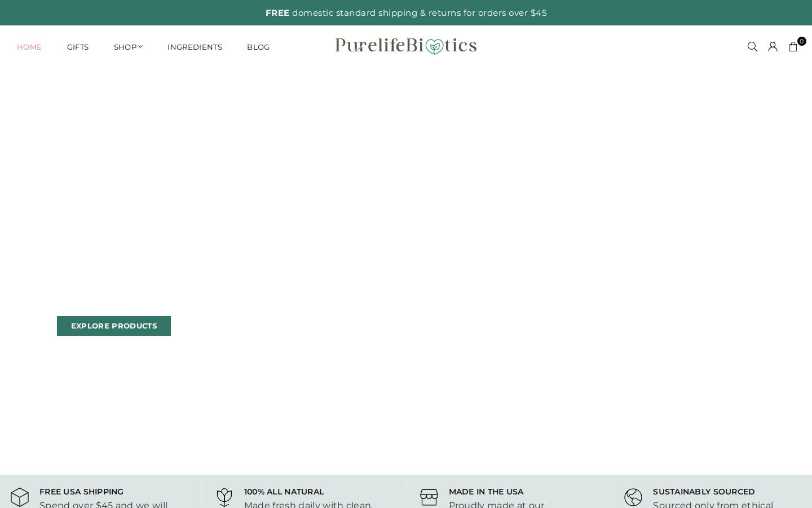812x508 pixels.
Task: Click the 'Made fresh daily with clean' text
Action: click(308, 504)
